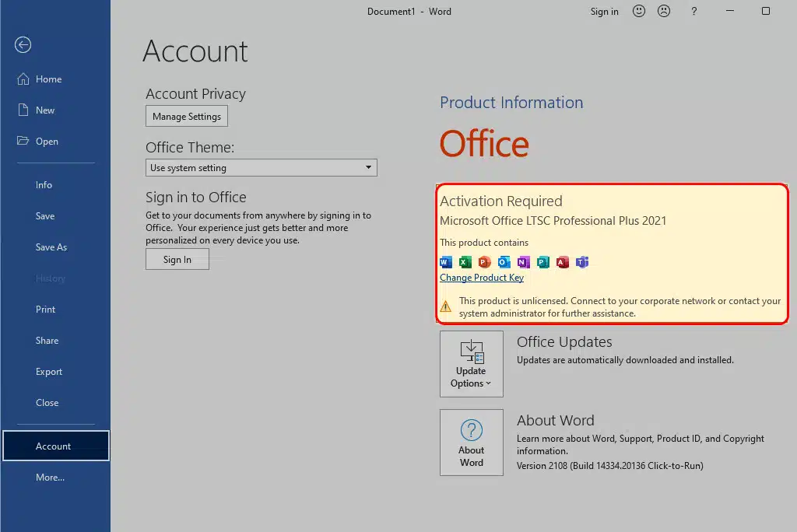Click the PowerPoint icon in product list
The height and width of the screenshot is (532, 797).
tap(485, 262)
